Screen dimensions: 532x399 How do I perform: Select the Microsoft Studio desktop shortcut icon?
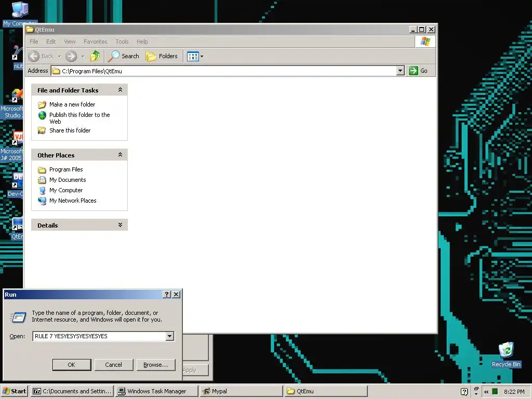coord(12,103)
